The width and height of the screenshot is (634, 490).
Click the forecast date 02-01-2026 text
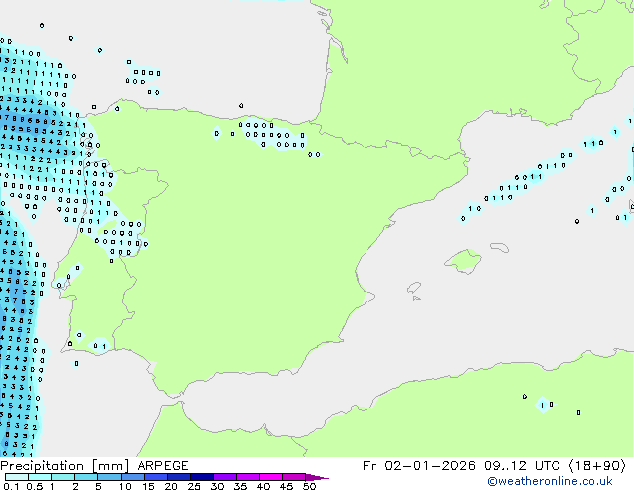tap(430, 466)
